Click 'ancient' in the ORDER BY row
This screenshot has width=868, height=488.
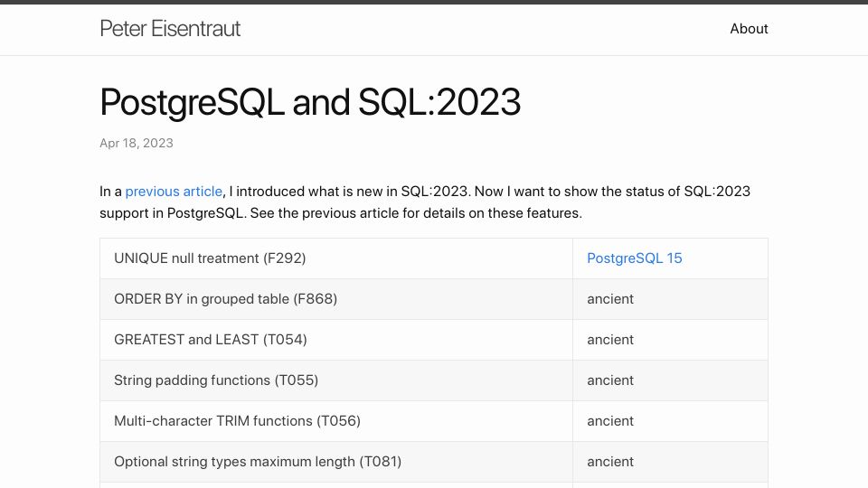pos(610,299)
